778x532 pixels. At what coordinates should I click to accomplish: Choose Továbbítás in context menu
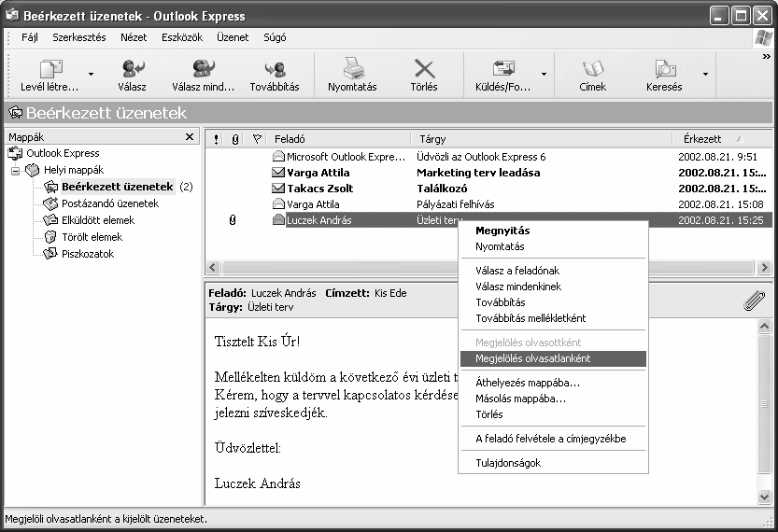tap(553, 302)
